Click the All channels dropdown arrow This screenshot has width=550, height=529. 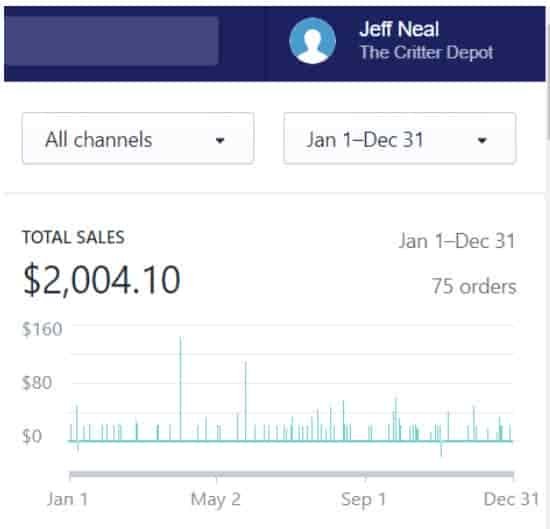220,141
